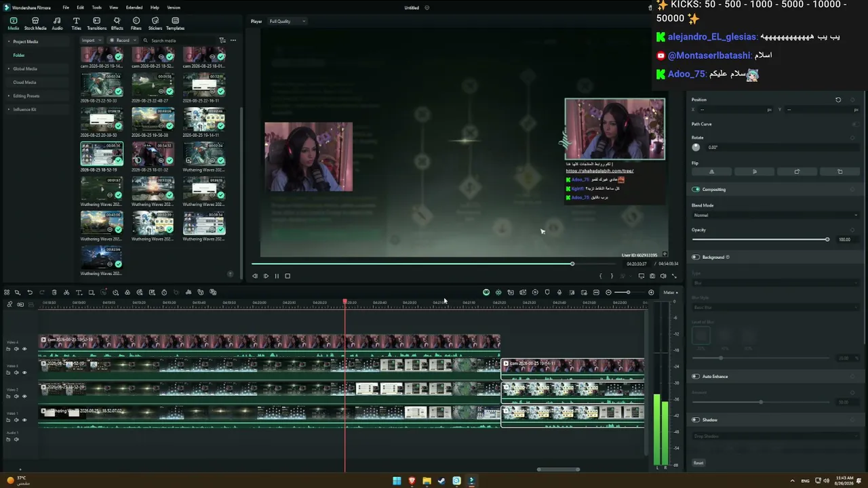Open the Stickers library tab

(155, 24)
